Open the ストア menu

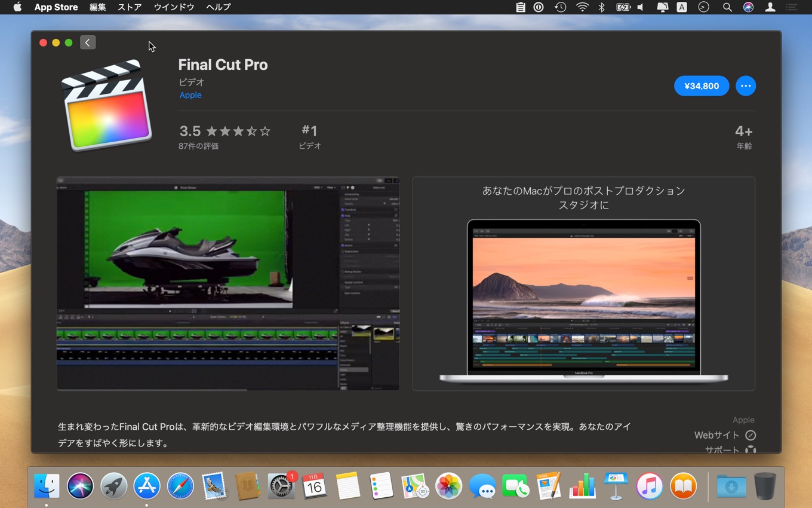pos(130,7)
